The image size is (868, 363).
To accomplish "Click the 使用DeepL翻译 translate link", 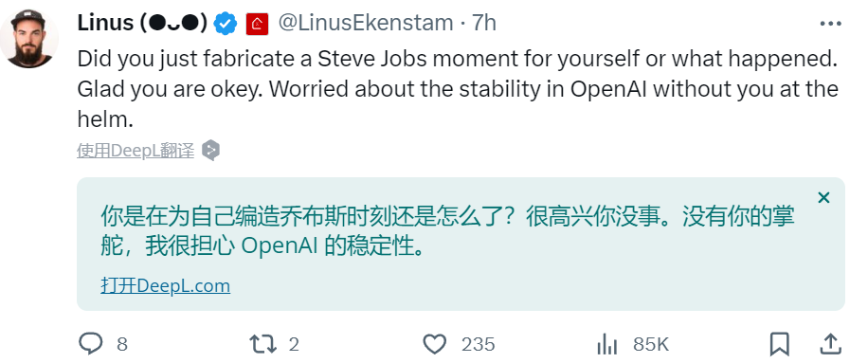I will coord(136,151).
